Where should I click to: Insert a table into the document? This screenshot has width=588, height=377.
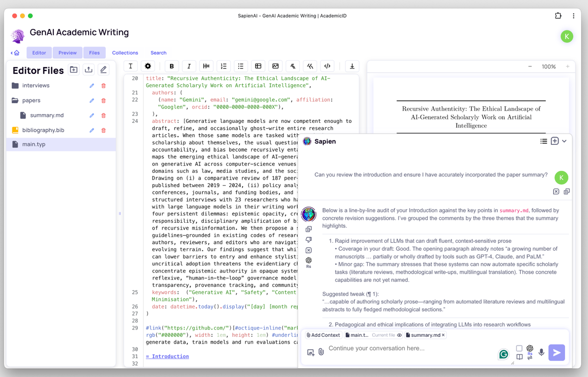tap(258, 66)
